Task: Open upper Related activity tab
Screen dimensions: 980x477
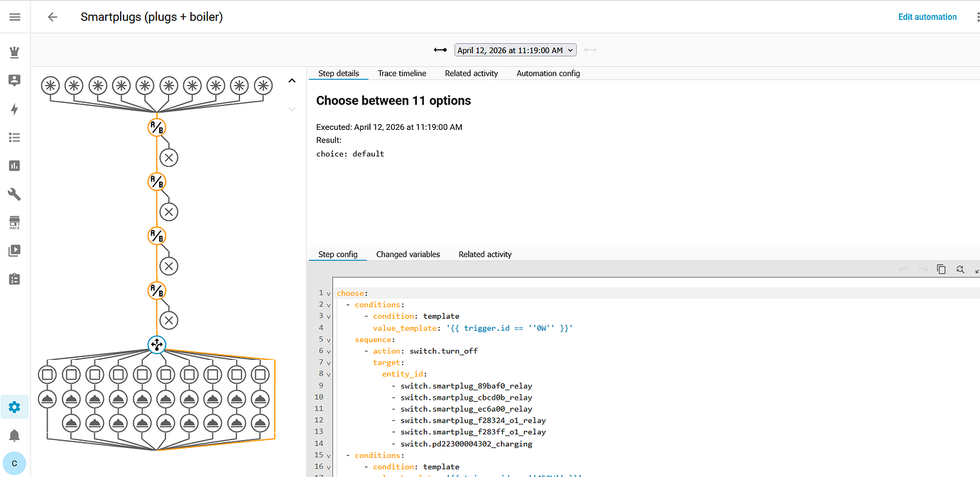Action: [x=472, y=73]
